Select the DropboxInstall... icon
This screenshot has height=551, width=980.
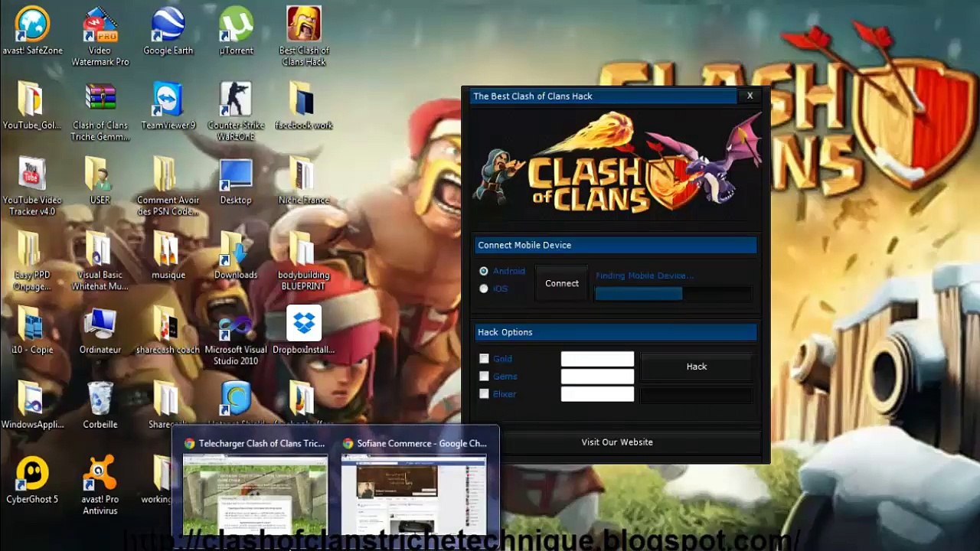pyautogui.click(x=304, y=331)
